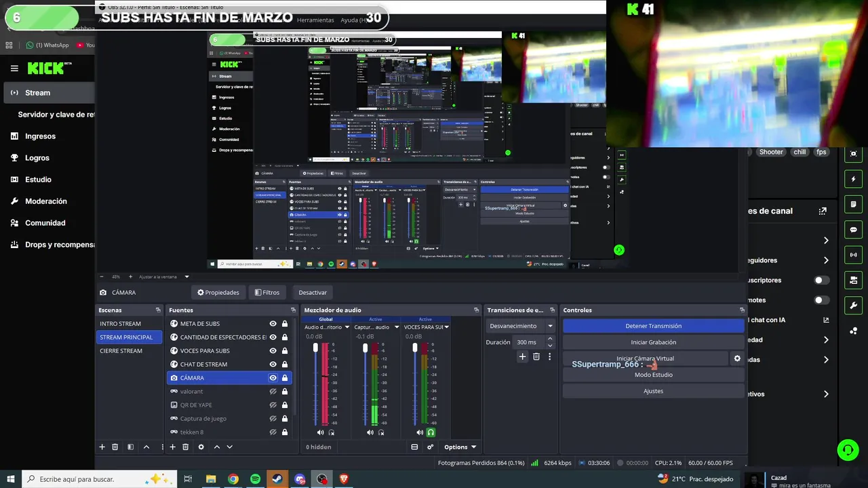Viewport: 868px width, 488px height.
Task: Open scene filters icon in the Escenas toolbar
Action: 130,447
